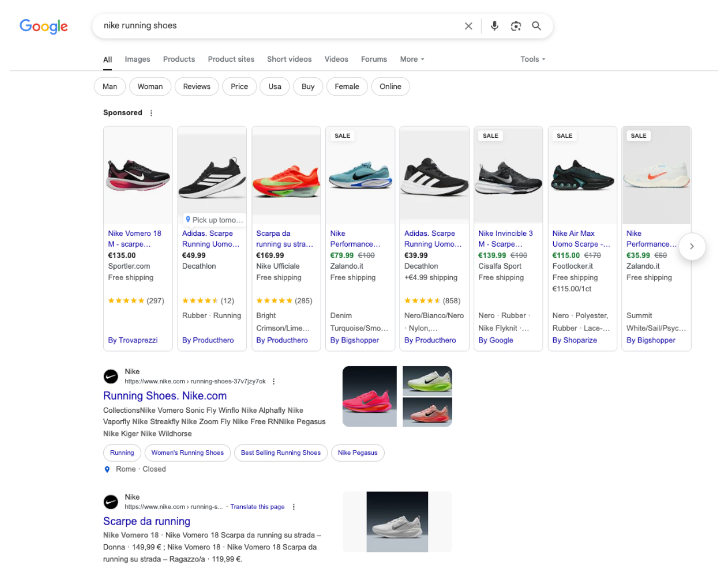The height and width of the screenshot is (584, 728).
Task: Submit search with magnifying glass icon
Action: coord(536,26)
